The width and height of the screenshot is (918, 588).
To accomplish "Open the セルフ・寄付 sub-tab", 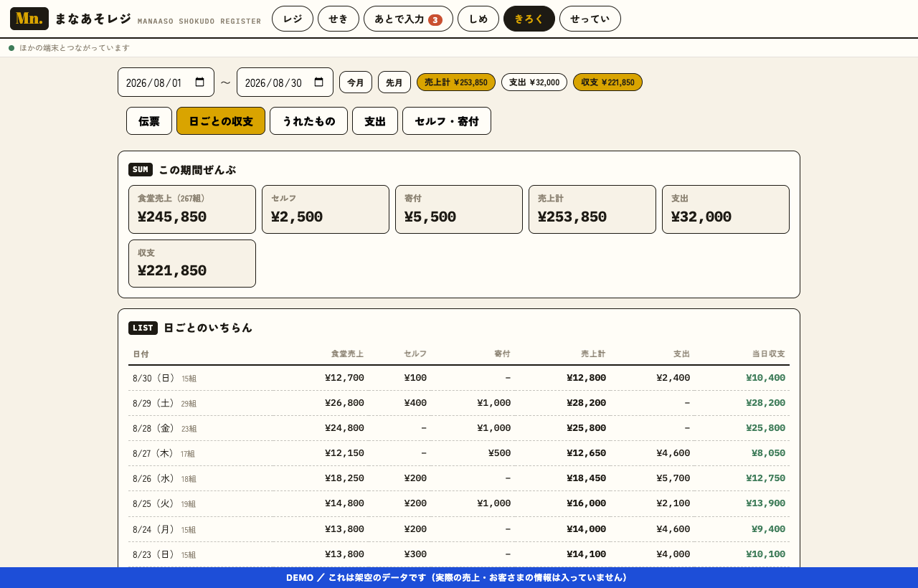I will 447,121.
